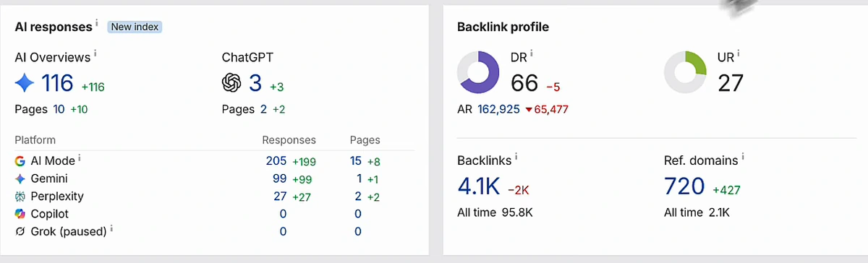Click DR change −5

pos(553,87)
